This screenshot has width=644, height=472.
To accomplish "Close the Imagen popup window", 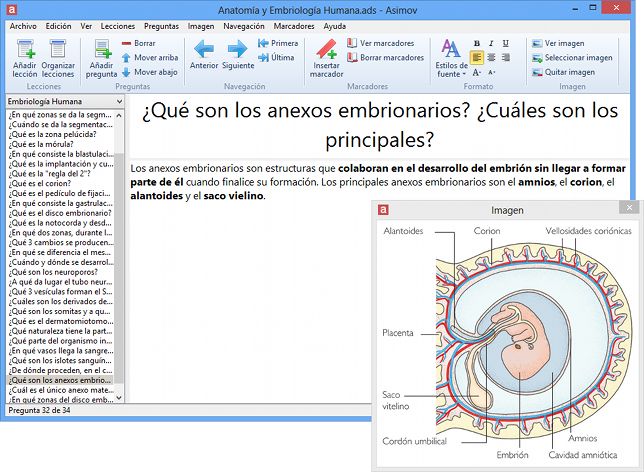I will tap(628, 208).
